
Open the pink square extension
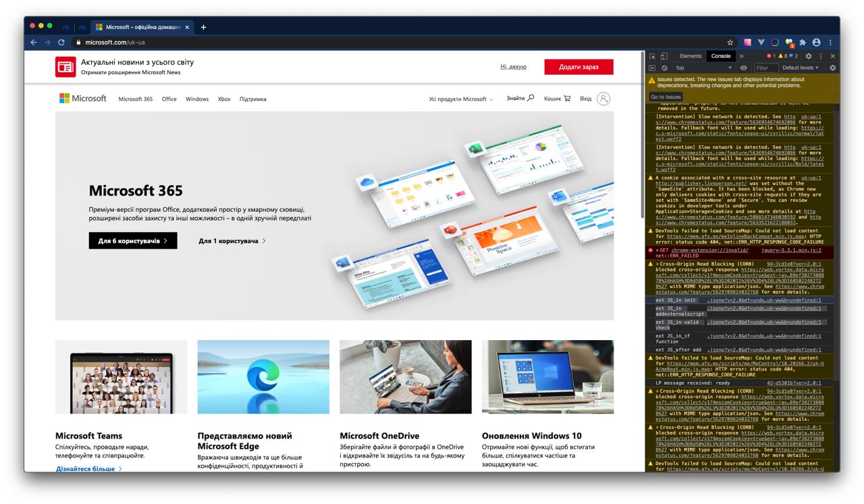click(x=747, y=43)
